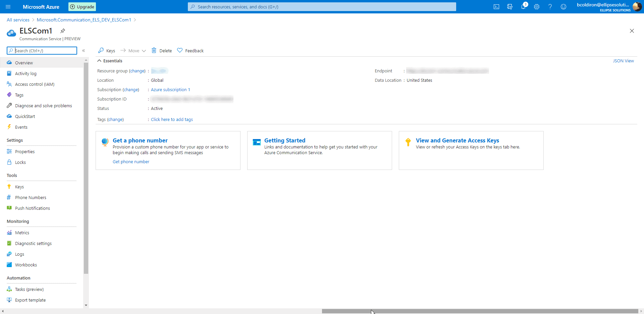Image resolution: width=644 pixels, height=314 pixels.
Task: Go to All services breadcrumb
Action: [x=18, y=20]
